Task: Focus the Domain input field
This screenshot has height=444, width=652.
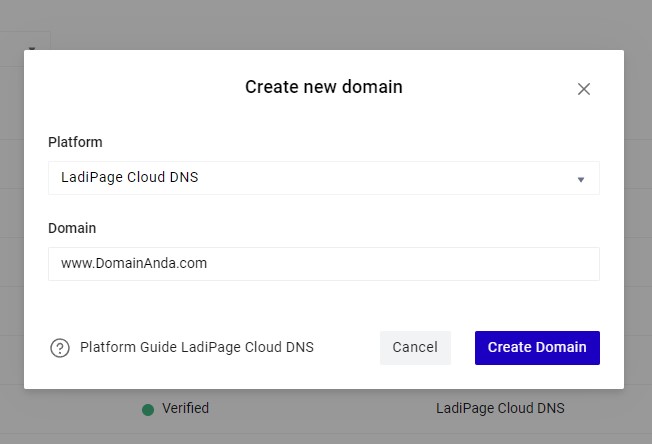Action: coord(323,264)
